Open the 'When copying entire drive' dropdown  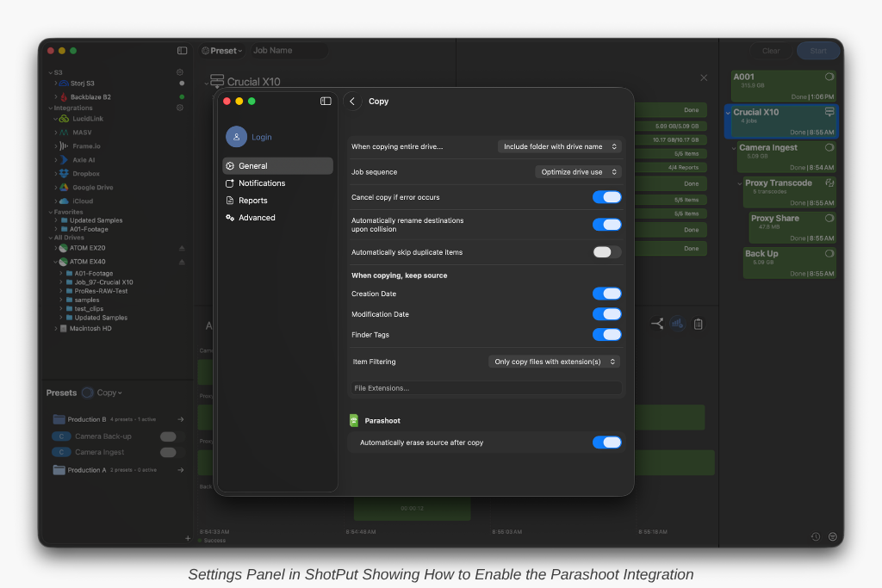tap(559, 146)
